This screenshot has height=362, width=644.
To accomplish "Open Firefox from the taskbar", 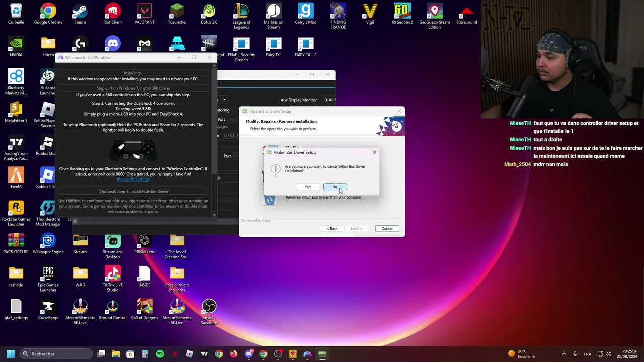I will pyautogui.click(x=233, y=354).
